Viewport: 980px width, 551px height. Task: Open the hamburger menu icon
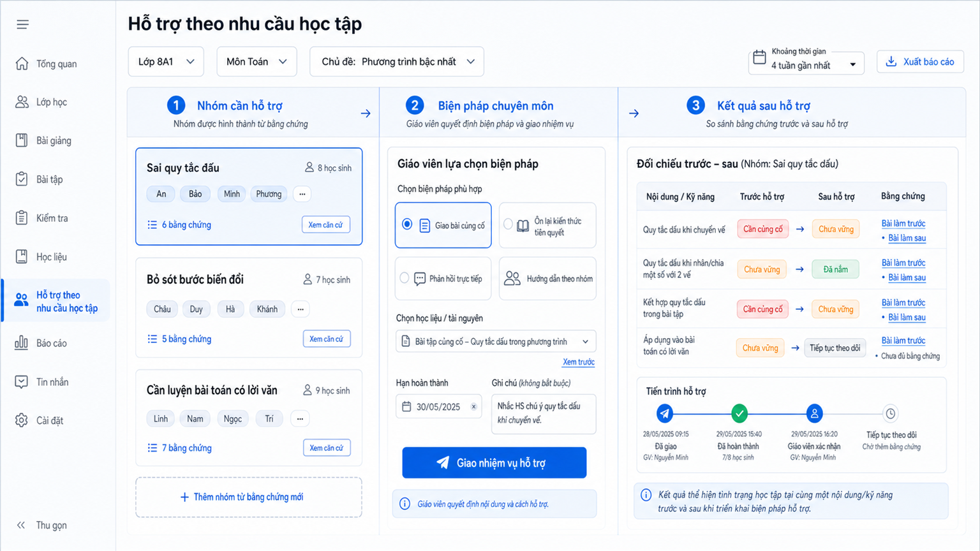click(22, 24)
